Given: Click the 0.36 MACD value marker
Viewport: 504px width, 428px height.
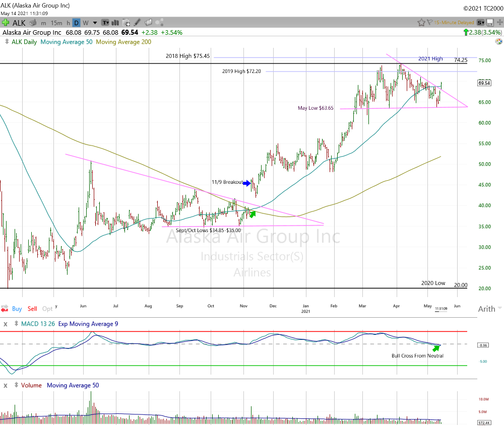Looking at the screenshot, I should point(483,345).
